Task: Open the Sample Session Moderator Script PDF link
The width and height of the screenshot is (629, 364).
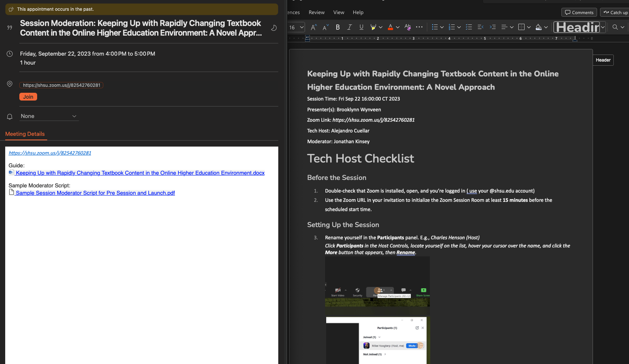Action: [95, 193]
